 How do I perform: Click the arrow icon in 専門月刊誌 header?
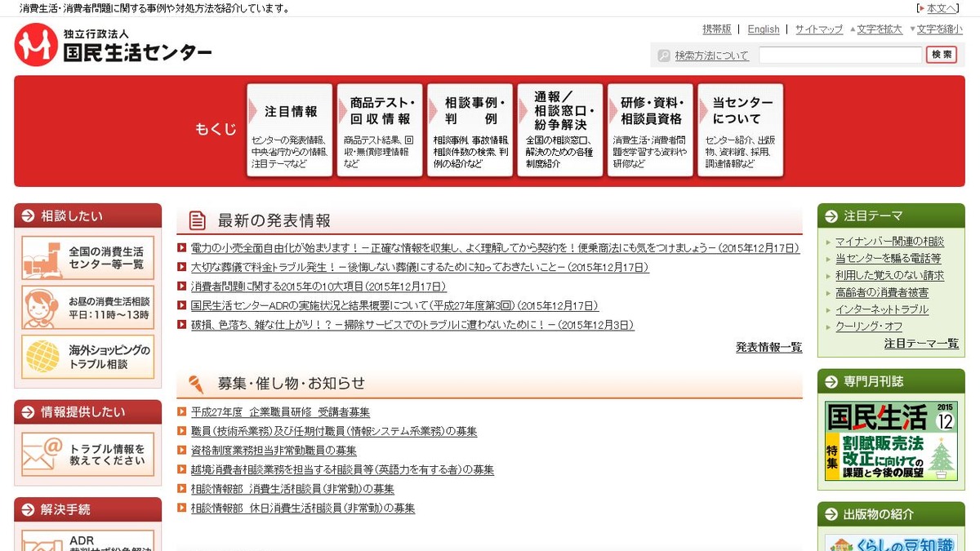pyautogui.click(x=831, y=381)
